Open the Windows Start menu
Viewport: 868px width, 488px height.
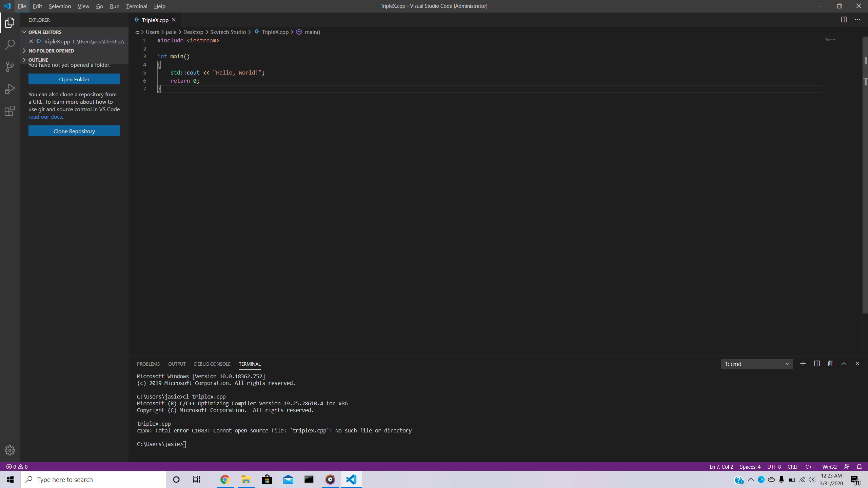10,480
